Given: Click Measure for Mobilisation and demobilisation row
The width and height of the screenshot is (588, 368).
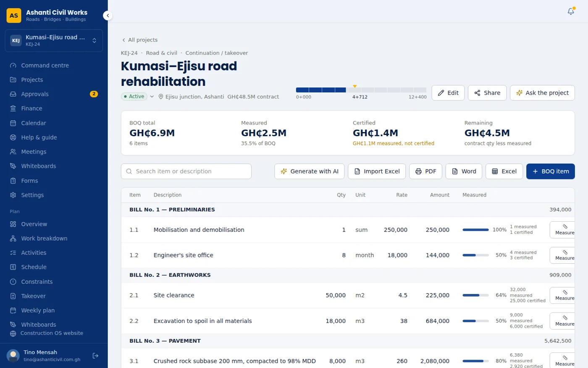Looking at the screenshot, I should [x=562, y=230].
